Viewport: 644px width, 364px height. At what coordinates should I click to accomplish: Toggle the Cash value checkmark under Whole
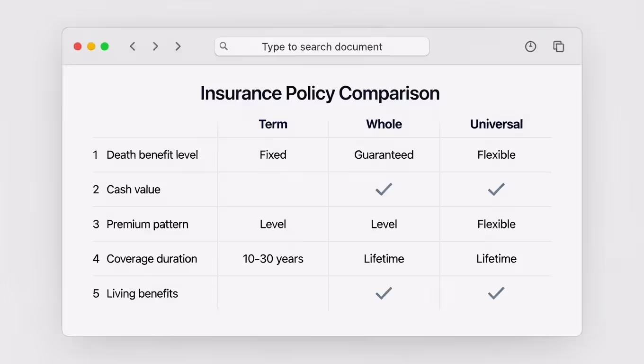click(384, 189)
